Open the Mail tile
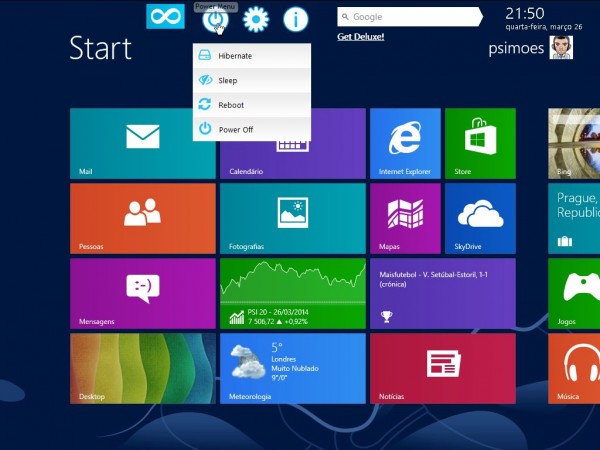 [143, 143]
